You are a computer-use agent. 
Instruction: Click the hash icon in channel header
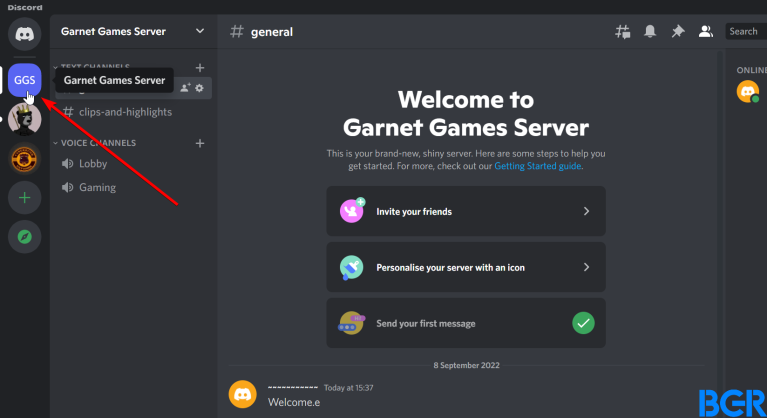pos(237,32)
